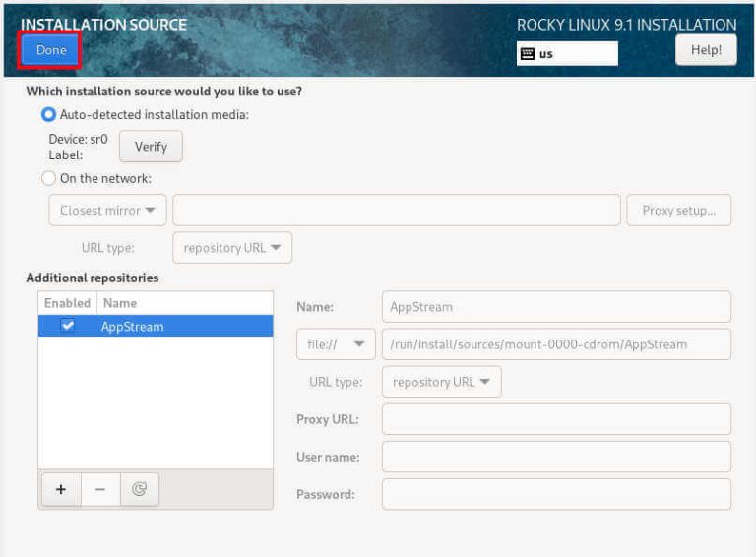This screenshot has height=557, width=756.
Task: Click the Password input field
Action: [556, 494]
